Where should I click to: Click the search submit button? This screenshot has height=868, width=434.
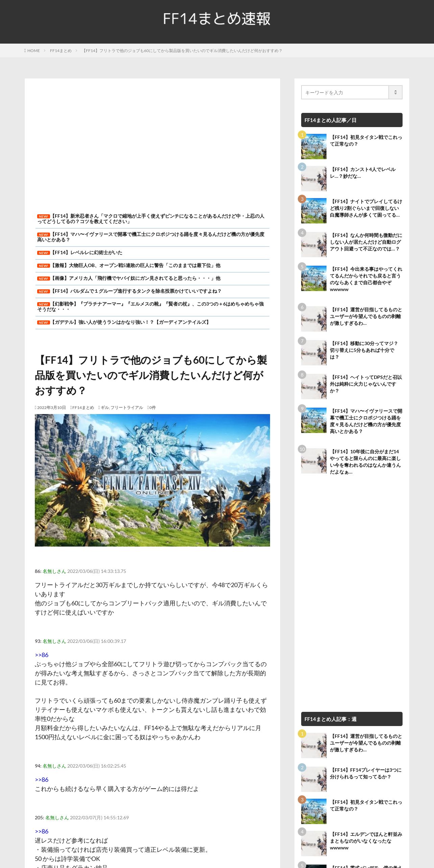395,92
